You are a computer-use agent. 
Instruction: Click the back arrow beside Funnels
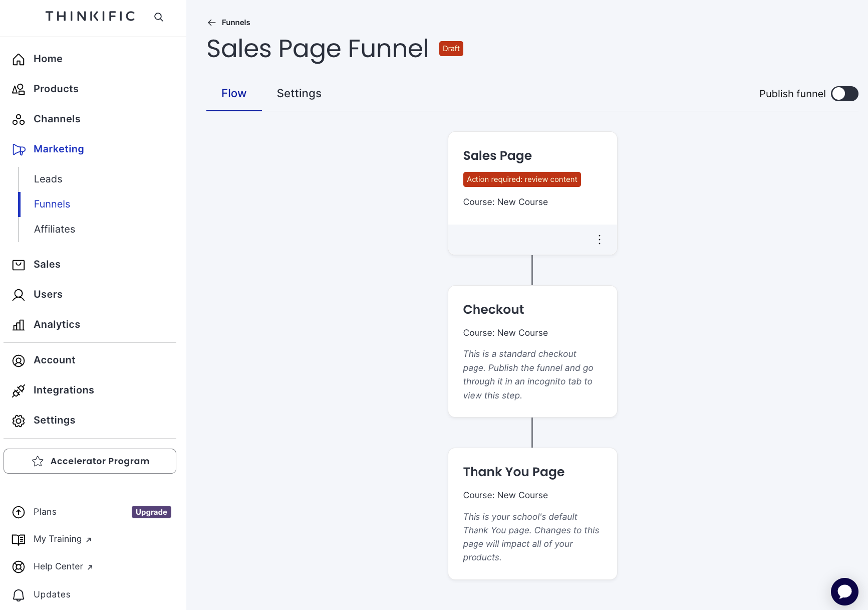212,23
